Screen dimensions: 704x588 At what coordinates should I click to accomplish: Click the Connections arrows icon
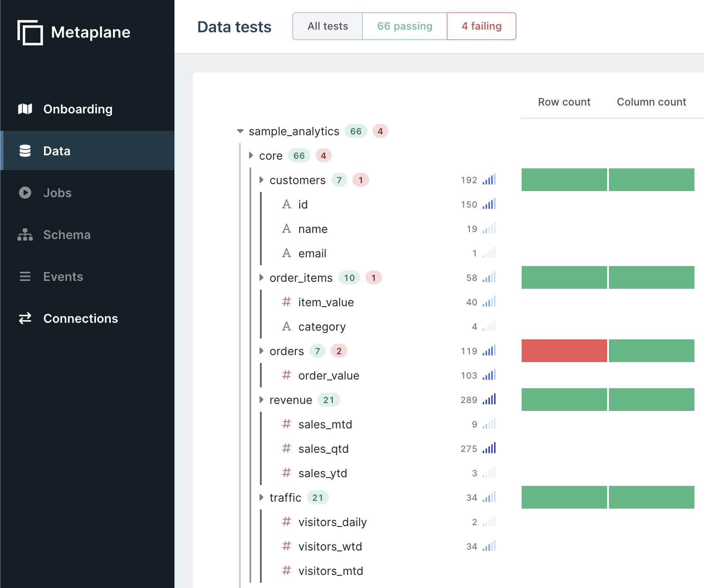point(25,318)
